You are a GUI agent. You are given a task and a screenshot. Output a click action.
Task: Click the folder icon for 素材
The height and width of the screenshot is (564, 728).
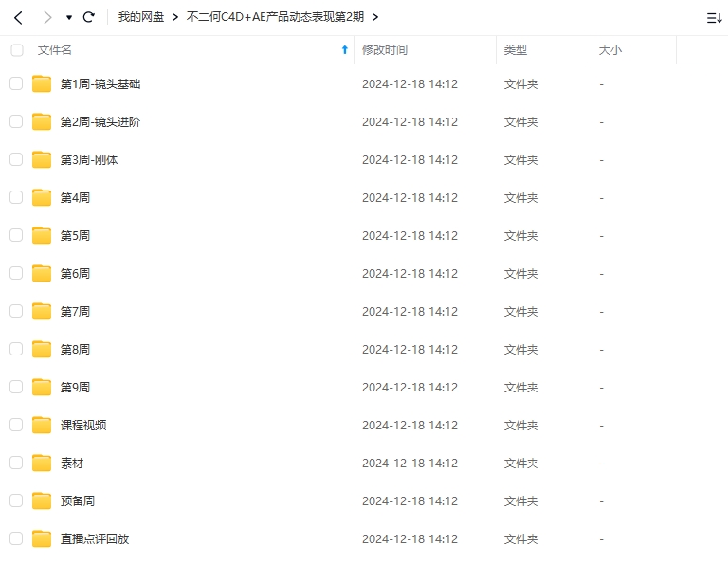click(42, 463)
